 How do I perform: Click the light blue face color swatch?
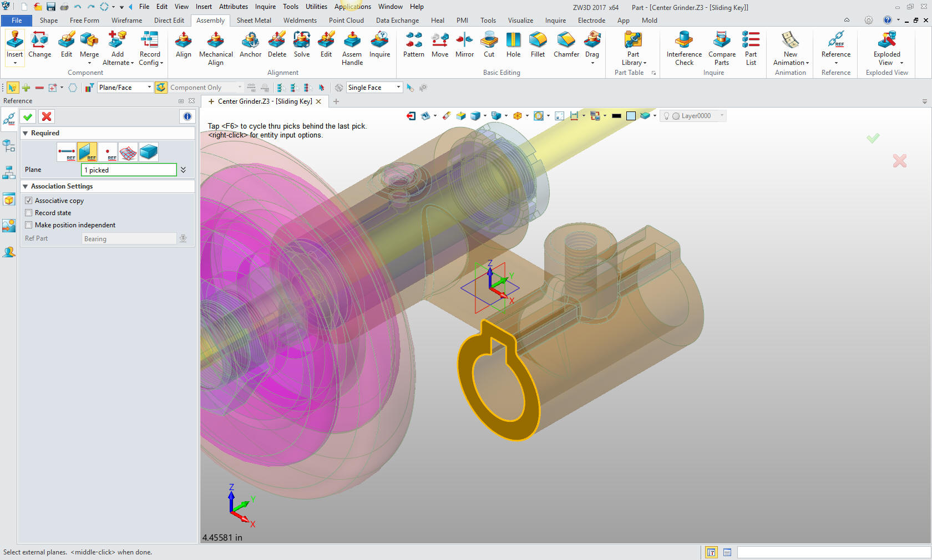pos(631,116)
